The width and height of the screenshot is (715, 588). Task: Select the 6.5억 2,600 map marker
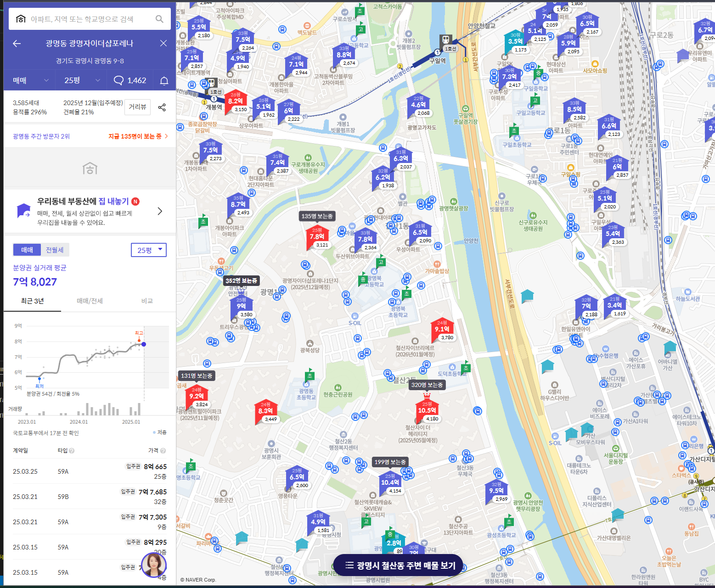[x=297, y=477]
